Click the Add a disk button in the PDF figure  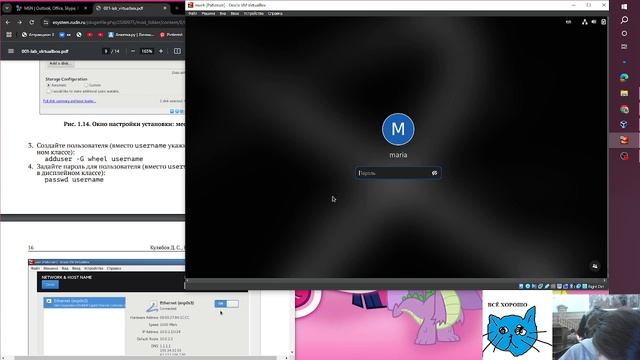[60, 63]
